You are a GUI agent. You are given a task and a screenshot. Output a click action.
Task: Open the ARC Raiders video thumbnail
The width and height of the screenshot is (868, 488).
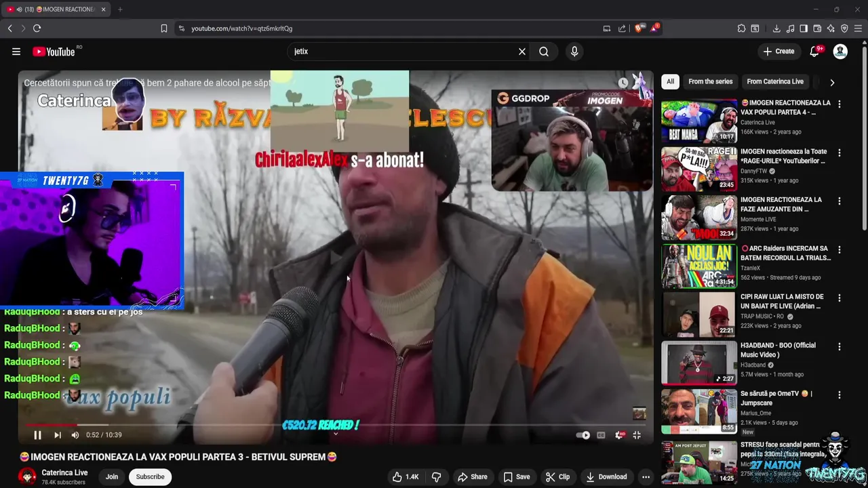pos(699,266)
